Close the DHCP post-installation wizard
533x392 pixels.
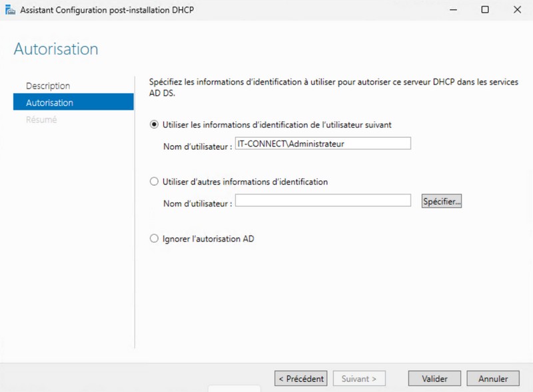pos(518,10)
